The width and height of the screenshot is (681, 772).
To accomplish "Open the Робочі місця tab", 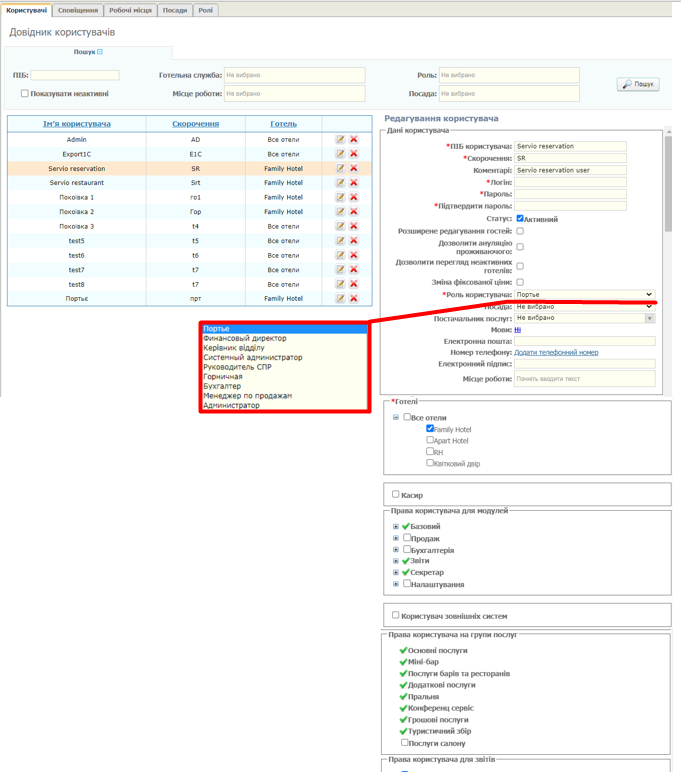I will (x=131, y=9).
